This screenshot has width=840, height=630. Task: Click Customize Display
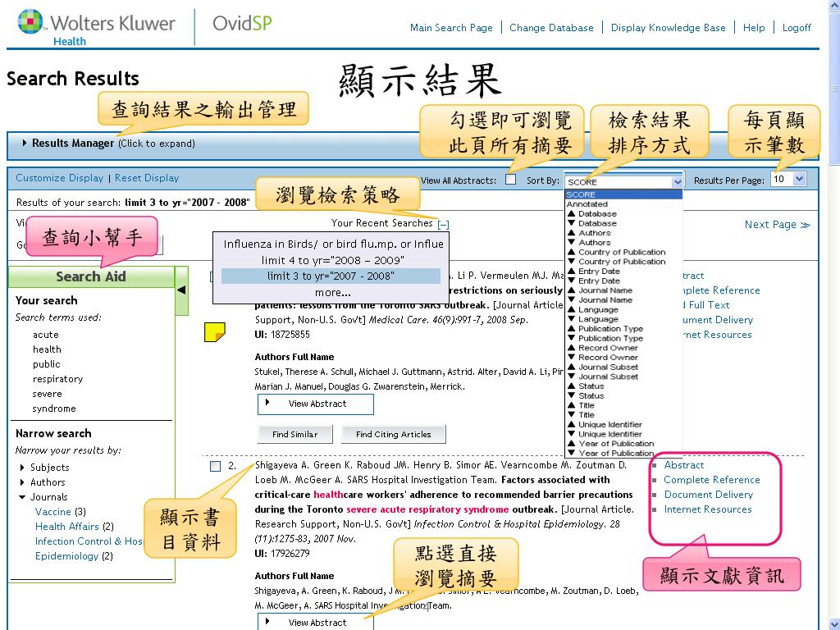tap(59, 178)
